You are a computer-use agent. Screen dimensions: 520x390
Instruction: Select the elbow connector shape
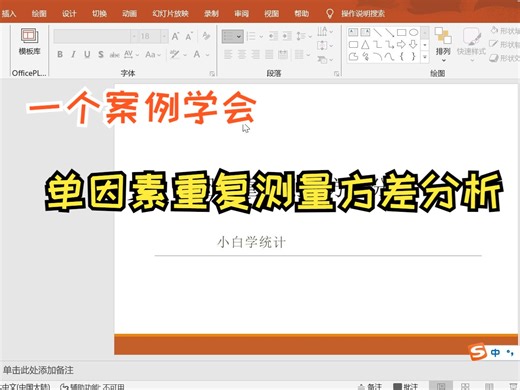pyautogui.click(x=377, y=44)
